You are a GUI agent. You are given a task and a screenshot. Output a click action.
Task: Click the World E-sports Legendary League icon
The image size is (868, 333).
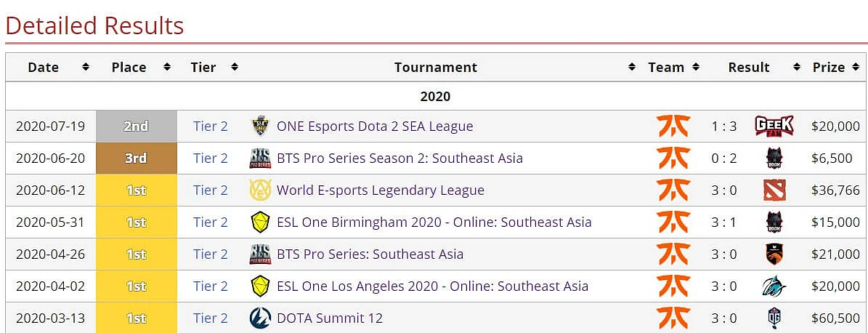(x=259, y=190)
